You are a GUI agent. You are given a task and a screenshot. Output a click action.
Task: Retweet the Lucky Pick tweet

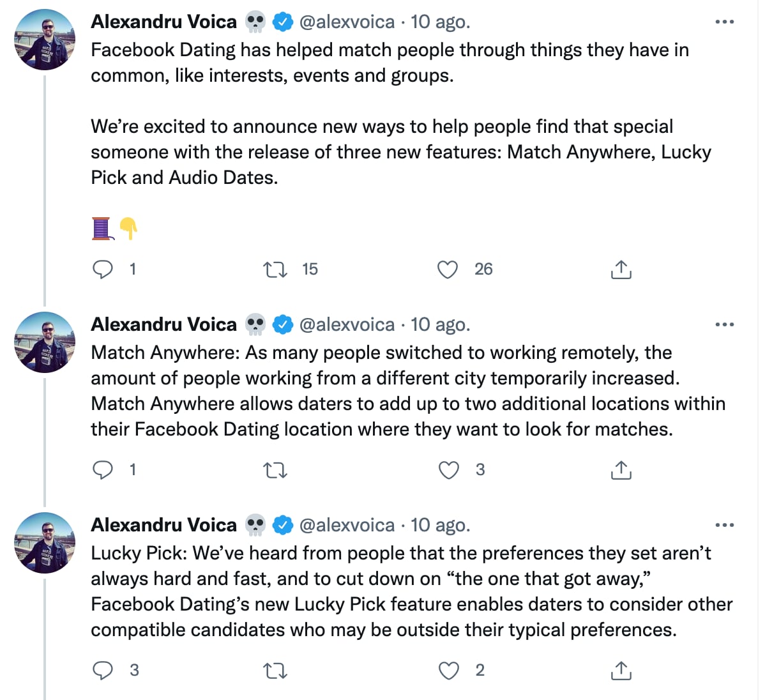(x=275, y=671)
